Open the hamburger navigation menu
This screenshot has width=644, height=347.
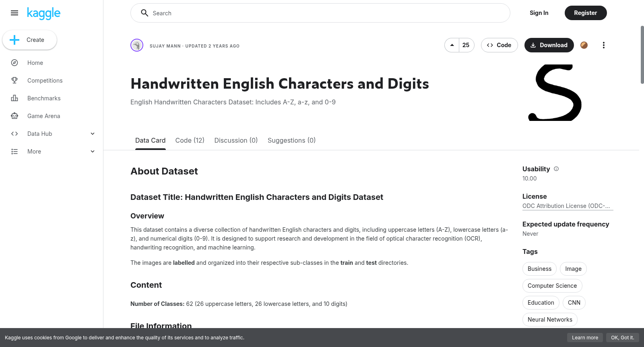pyautogui.click(x=14, y=13)
